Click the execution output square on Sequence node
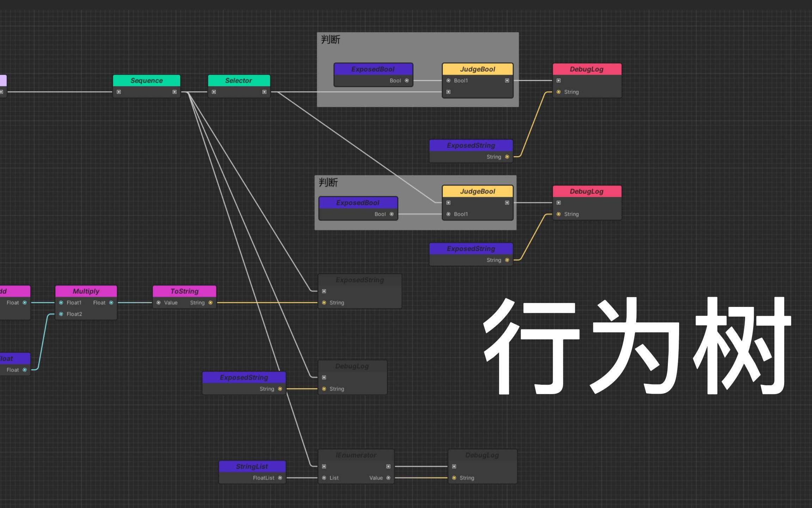This screenshot has height=508, width=812. point(174,92)
